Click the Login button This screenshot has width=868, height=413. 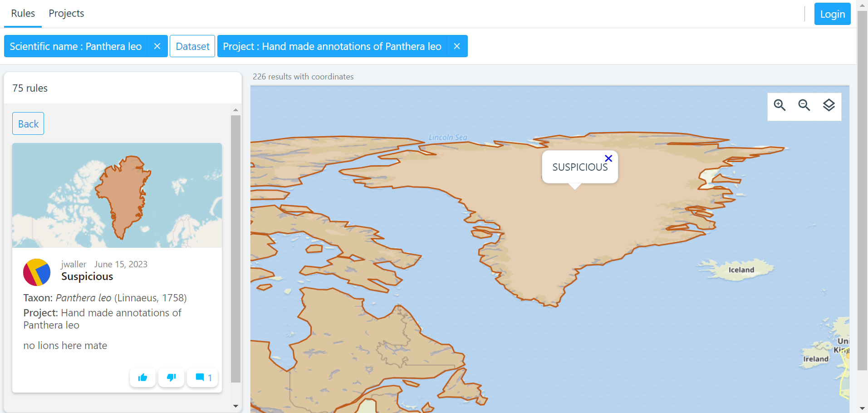click(832, 14)
